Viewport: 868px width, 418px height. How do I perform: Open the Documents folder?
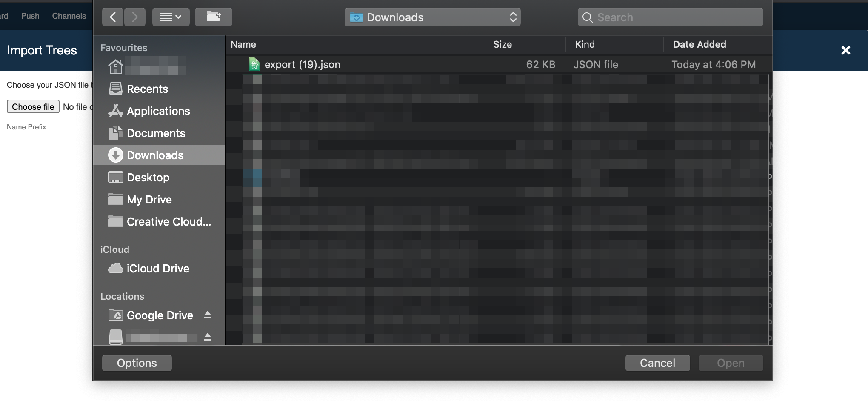[x=156, y=133]
